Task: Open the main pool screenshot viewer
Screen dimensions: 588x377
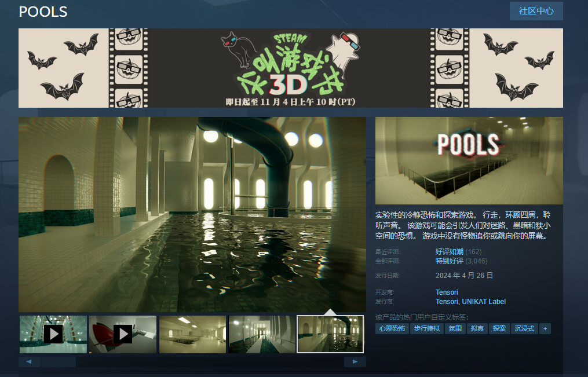Action: click(192, 214)
